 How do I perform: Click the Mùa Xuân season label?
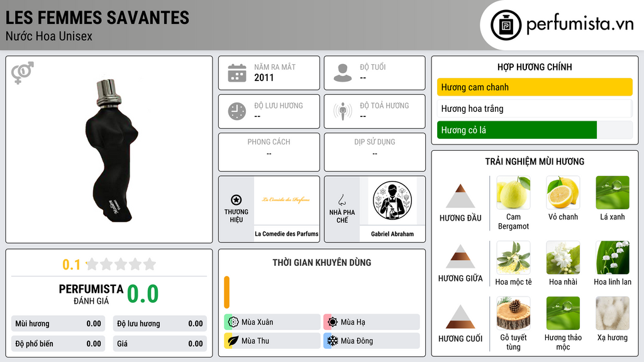(257, 322)
